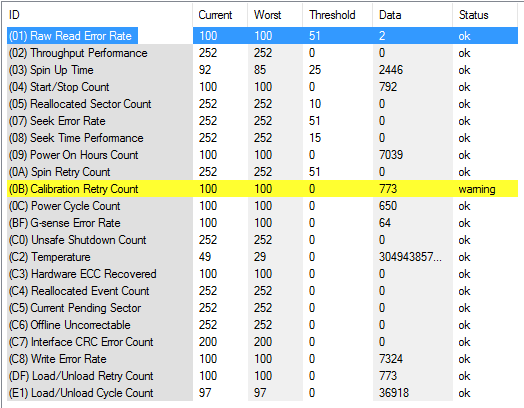524x408 pixels.
Task: Select the G-sense Error Rate row
Action: pyautogui.click(x=262, y=223)
